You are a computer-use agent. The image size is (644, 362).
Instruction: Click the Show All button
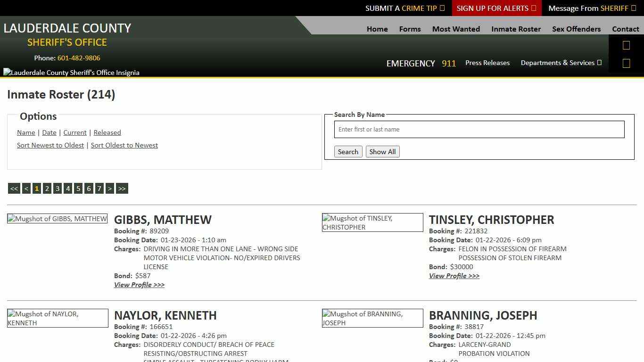pos(382,151)
